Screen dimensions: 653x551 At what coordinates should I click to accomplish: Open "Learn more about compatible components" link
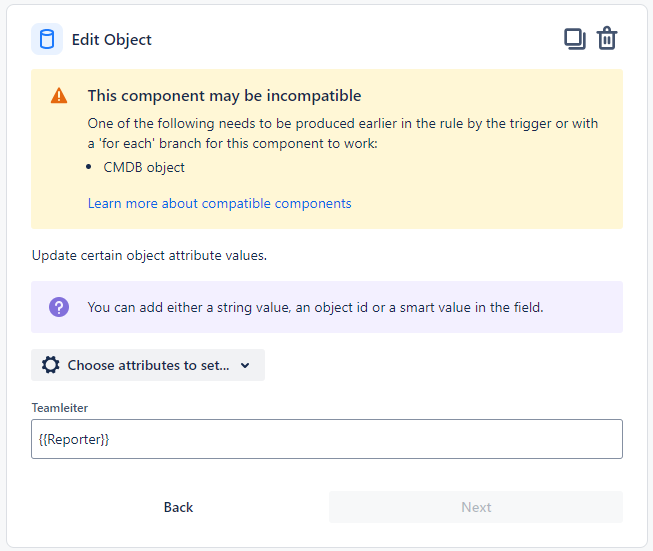219,203
